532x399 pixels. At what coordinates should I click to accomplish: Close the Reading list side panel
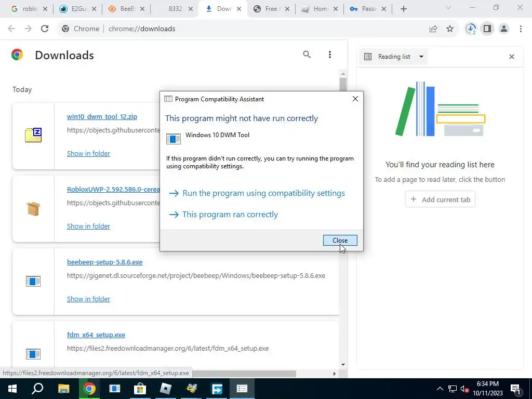pyautogui.click(x=512, y=57)
